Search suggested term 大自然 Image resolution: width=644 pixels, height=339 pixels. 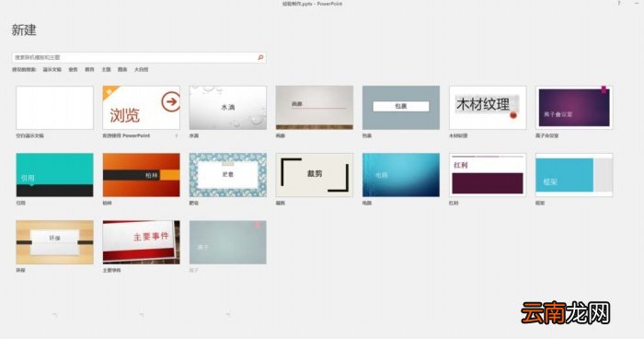(x=142, y=69)
